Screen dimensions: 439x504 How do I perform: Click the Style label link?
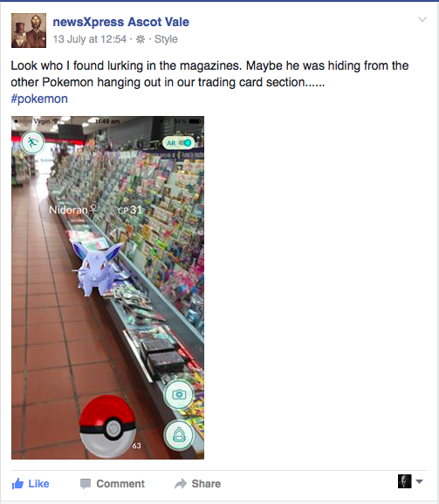coord(166,39)
